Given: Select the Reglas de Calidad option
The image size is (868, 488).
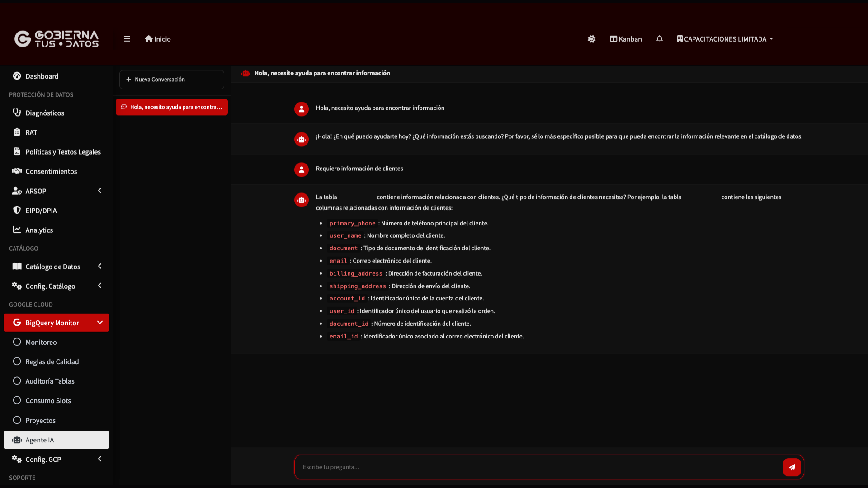Looking at the screenshot, I should pyautogui.click(x=52, y=361).
